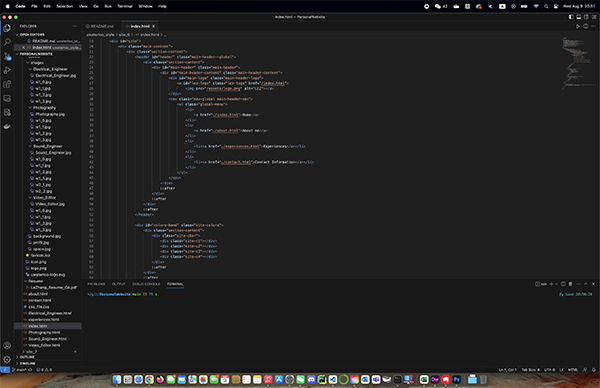Click the Split Terminal icon
The width and height of the screenshot is (600, 388).
click(563, 284)
